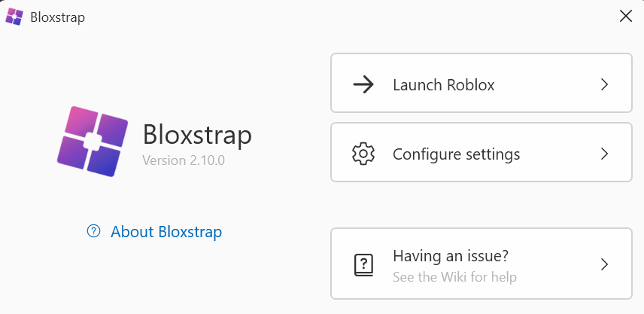Close the Bloxstrap window
Screen dimensions: 644x314
(x=625, y=17)
